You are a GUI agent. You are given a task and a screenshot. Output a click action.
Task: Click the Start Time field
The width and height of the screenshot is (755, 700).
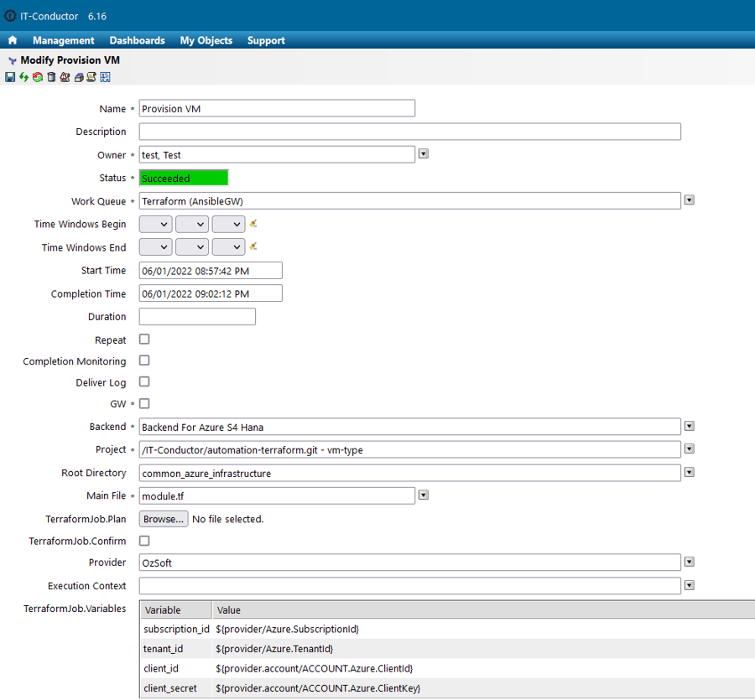[x=211, y=271]
